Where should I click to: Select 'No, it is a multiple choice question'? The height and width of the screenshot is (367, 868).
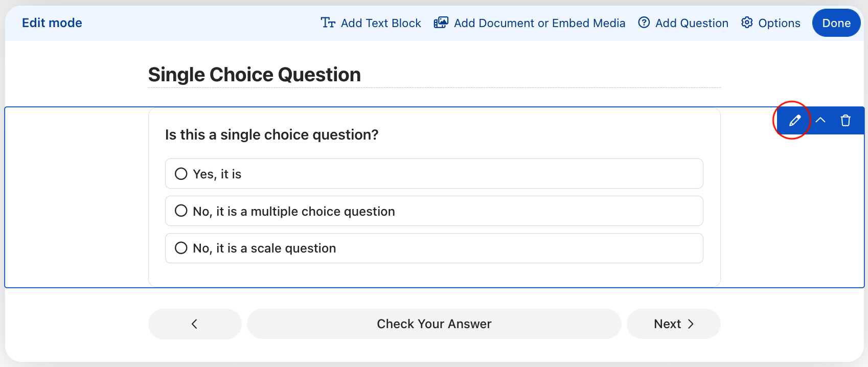[181, 211]
